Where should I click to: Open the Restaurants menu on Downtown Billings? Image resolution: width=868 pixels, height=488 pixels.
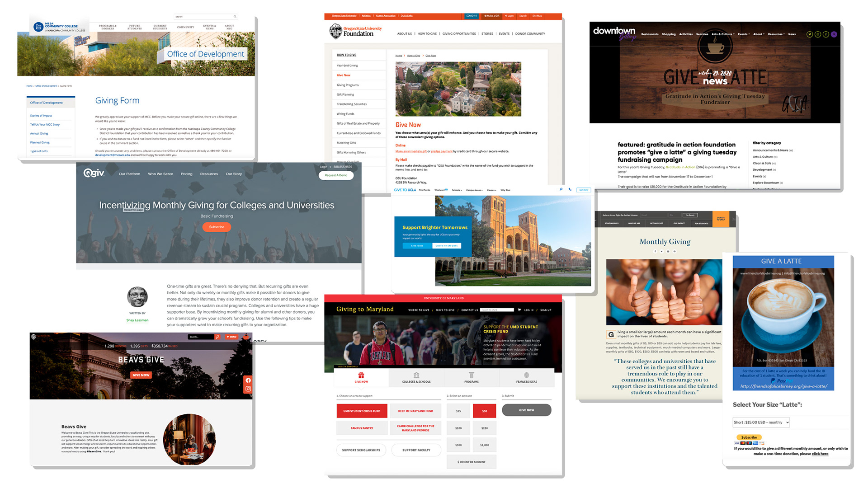[650, 34]
